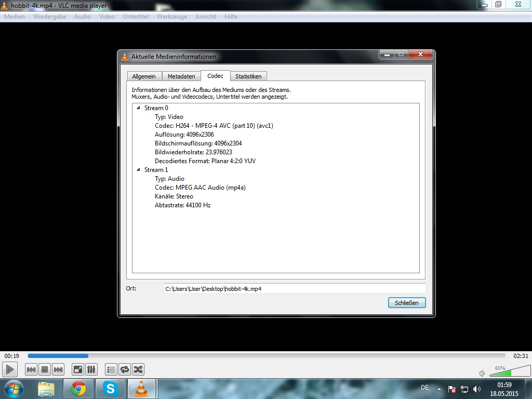This screenshot has width=532, height=399.
Task: Open Google Chrome from taskbar
Action: (x=78, y=389)
